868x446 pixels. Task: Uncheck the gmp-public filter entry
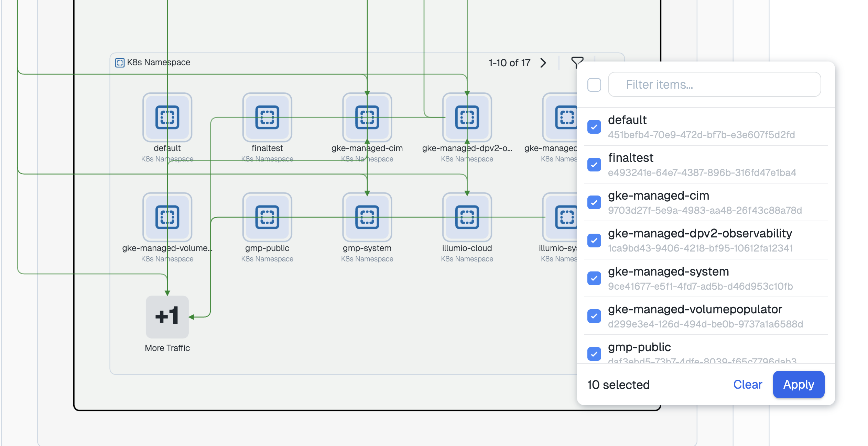[594, 354]
